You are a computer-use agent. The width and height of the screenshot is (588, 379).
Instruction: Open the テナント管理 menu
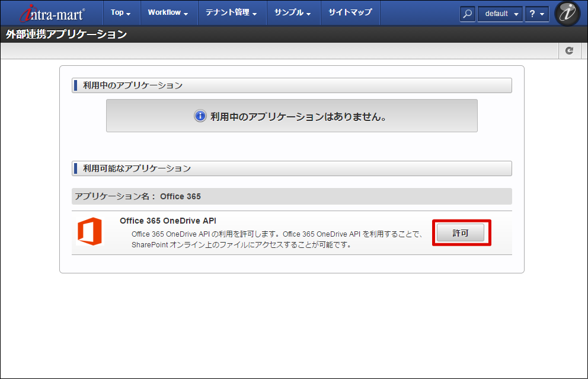click(x=231, y=13)
